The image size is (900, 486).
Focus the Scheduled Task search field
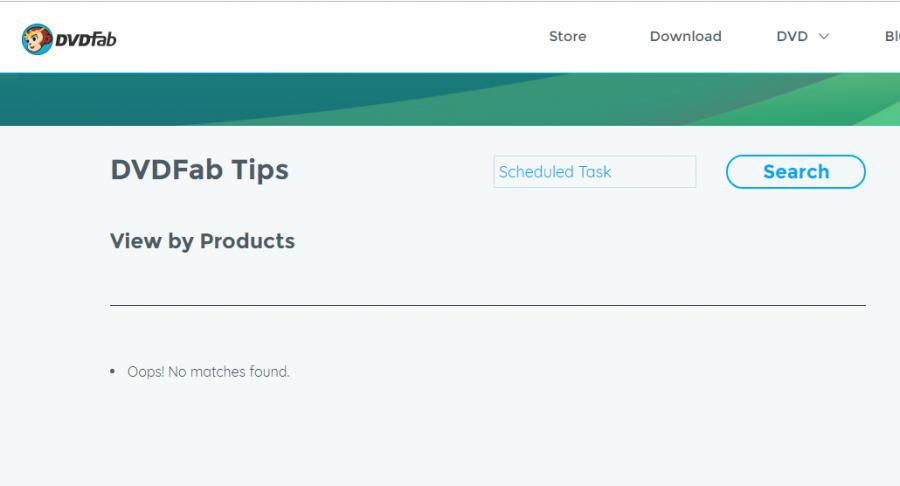pos(595,172)
